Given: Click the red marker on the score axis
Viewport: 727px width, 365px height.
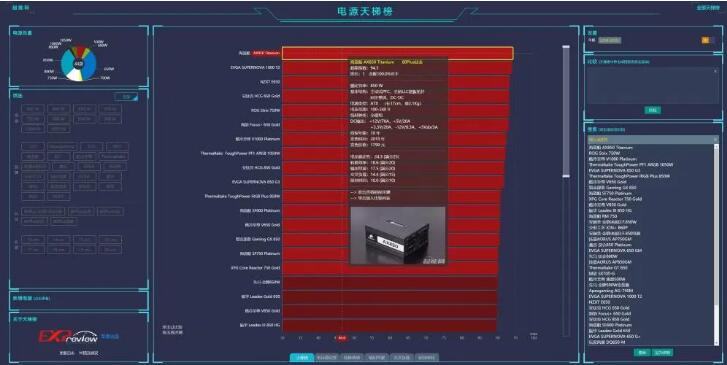Looking at the screenshot, I should click(341, 338).
